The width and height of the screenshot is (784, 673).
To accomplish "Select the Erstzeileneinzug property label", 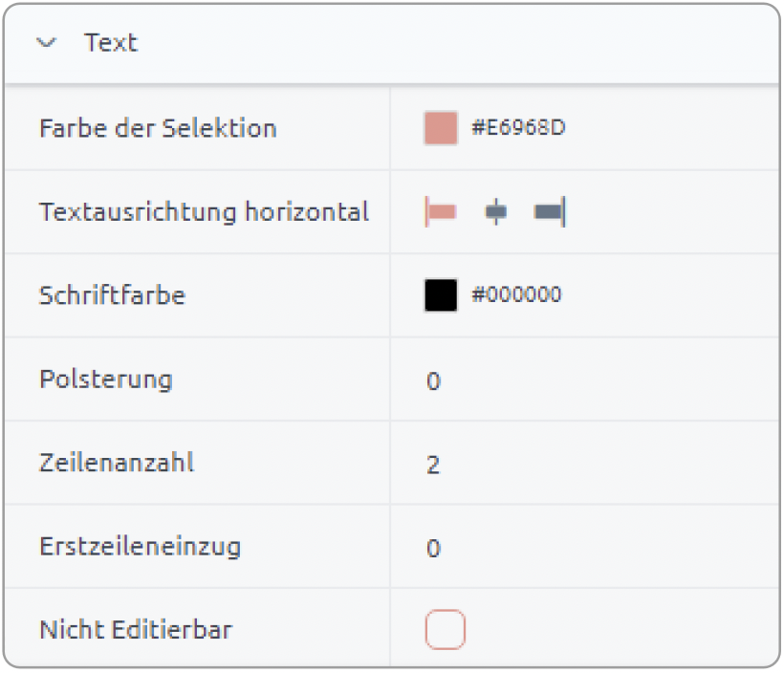I will click(140, 547).
